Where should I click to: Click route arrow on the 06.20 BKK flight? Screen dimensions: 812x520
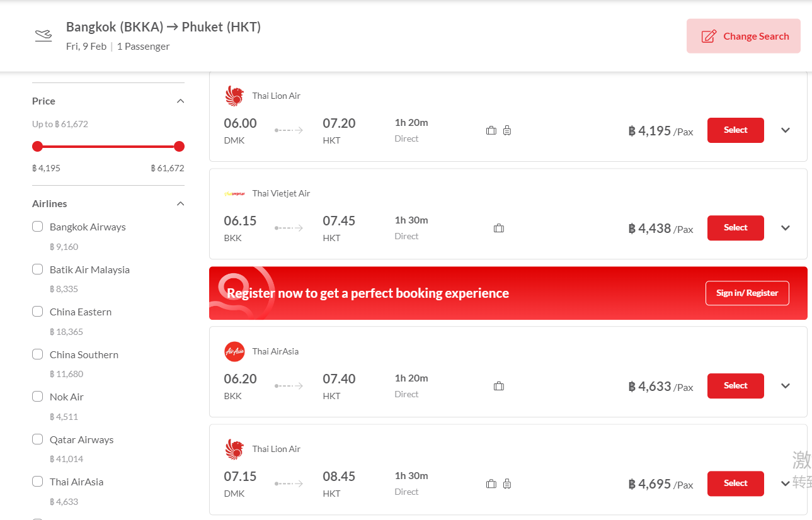289,386
